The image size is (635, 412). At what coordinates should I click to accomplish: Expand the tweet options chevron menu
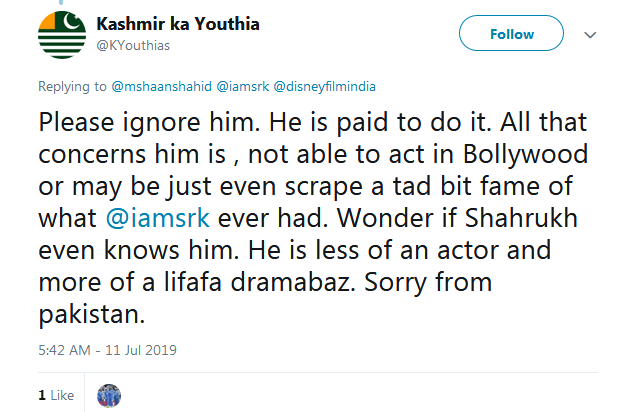click(589, 34)
